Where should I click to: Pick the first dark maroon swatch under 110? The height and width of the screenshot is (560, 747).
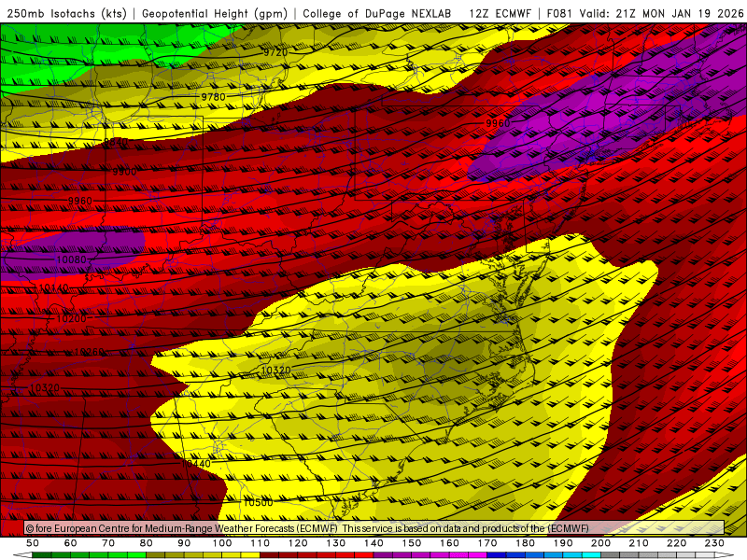coord(269,555)
